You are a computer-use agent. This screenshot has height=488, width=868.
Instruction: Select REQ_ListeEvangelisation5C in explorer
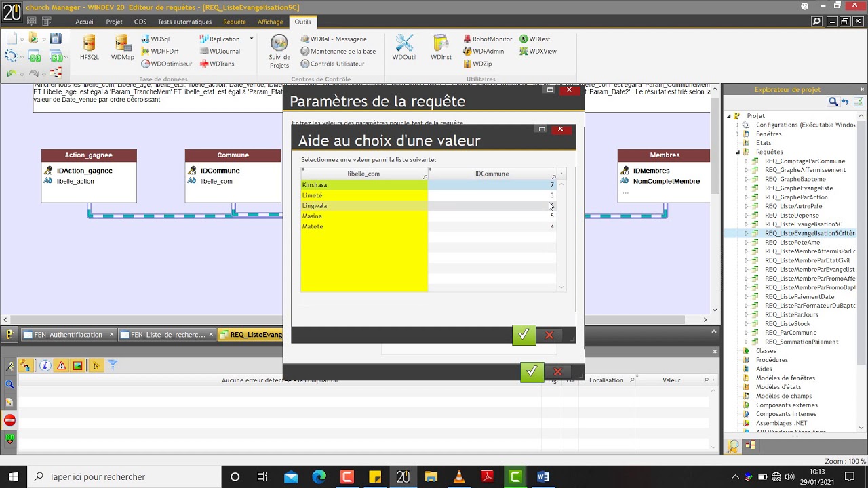point(803,224)
